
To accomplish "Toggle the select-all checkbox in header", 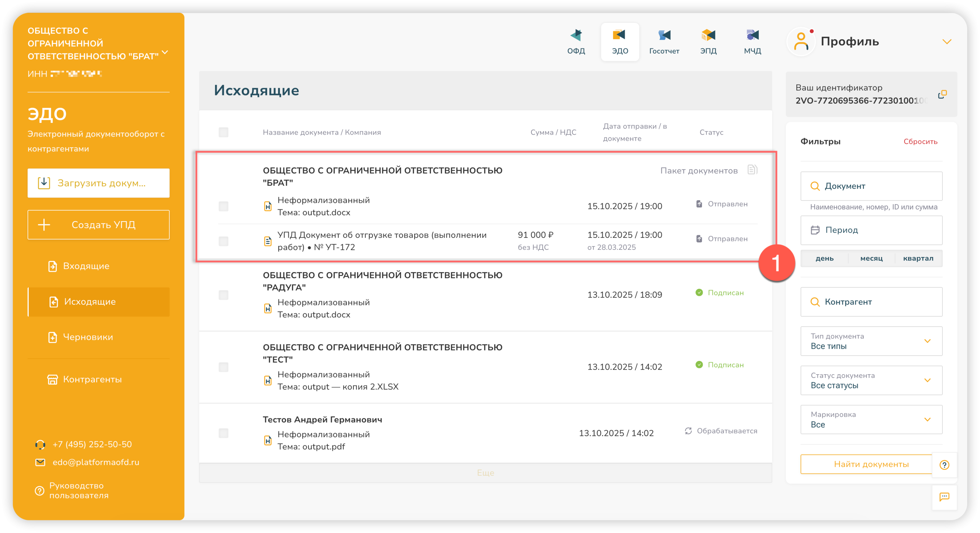I will [x=223, y=132].
